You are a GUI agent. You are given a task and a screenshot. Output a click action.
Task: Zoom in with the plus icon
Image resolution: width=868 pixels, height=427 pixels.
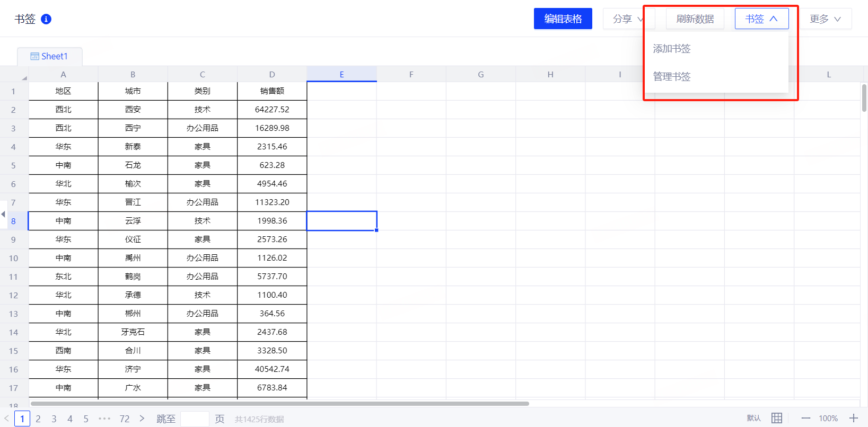pyautogui.click(x=853, y=418)
